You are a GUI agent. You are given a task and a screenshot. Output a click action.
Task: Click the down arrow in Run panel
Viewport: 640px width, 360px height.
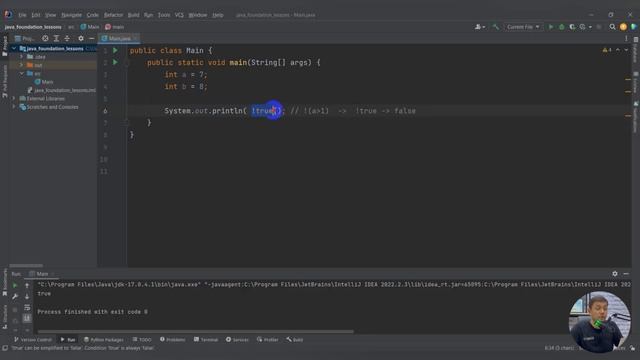tap(27, 297)
